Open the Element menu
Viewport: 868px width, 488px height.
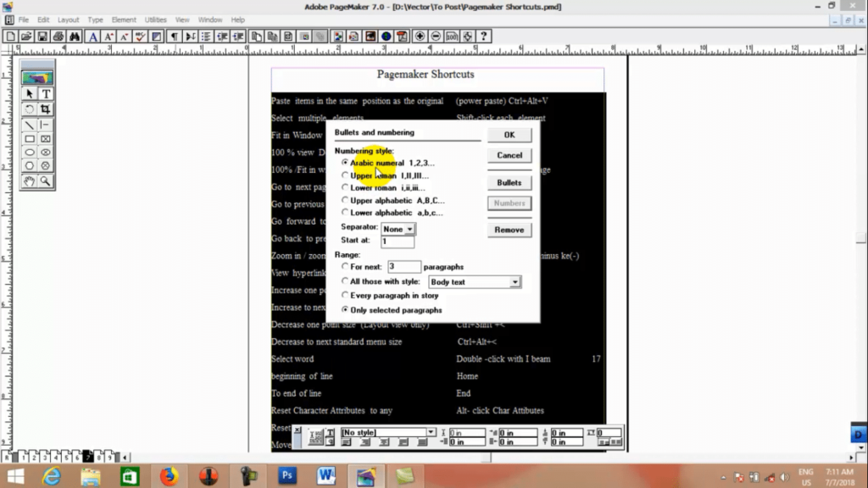point(124,20)
